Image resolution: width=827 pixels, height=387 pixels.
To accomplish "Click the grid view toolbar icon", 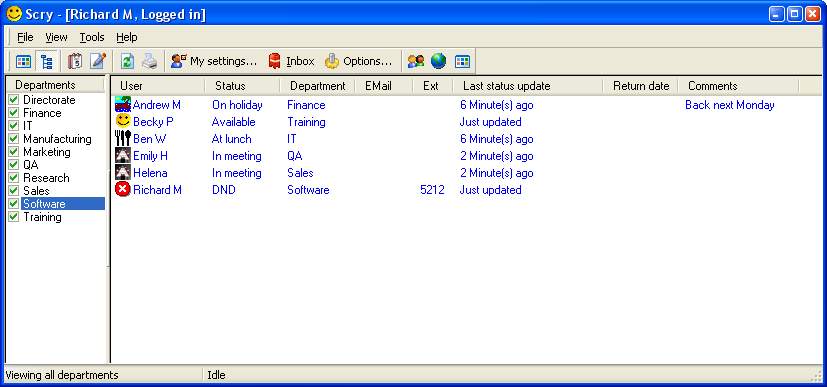I will click(23, 61).
